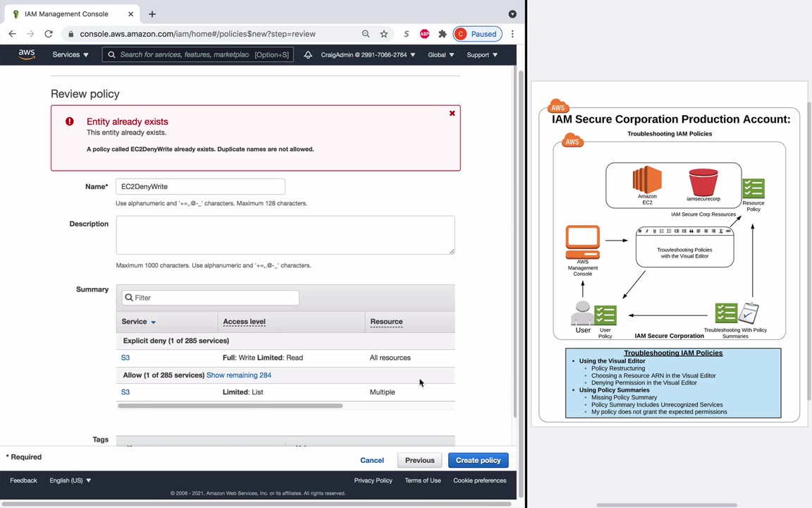
Task: Open S3 under Explicit deny
Action: (x=125, y=358)
